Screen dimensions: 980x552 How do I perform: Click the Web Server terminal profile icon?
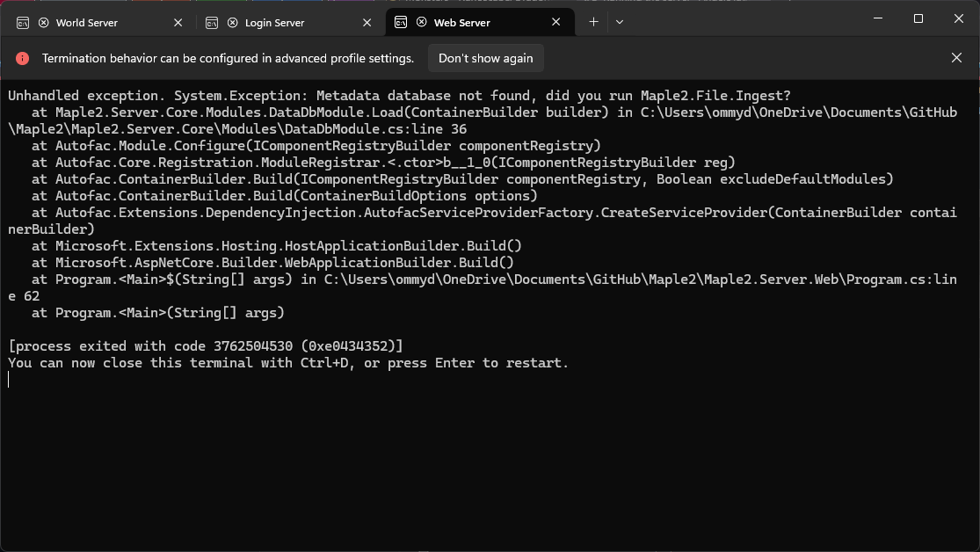click(x=401, y=23)
